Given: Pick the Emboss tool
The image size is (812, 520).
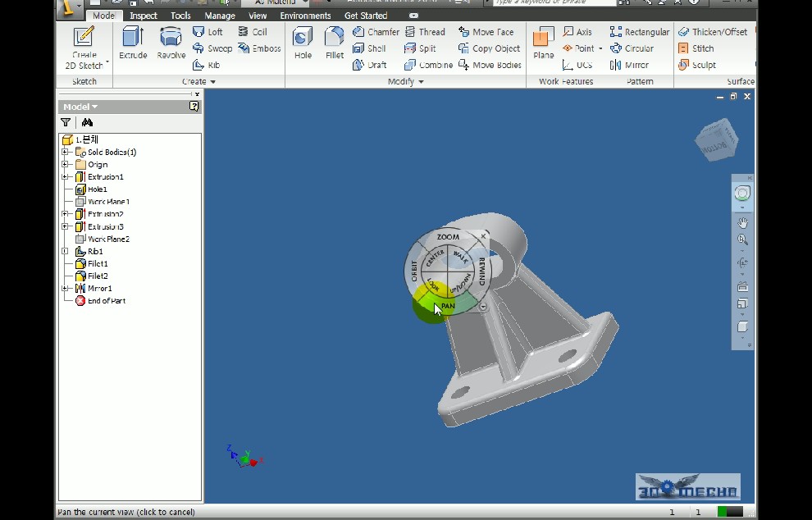Looking at the screenshot, I should point(259,48).
